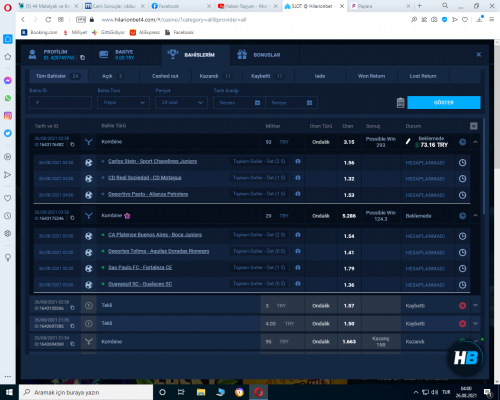Copy the first Kombine bet ID
Viewport: 500px width, 400px height.
(x=72, y=144)
